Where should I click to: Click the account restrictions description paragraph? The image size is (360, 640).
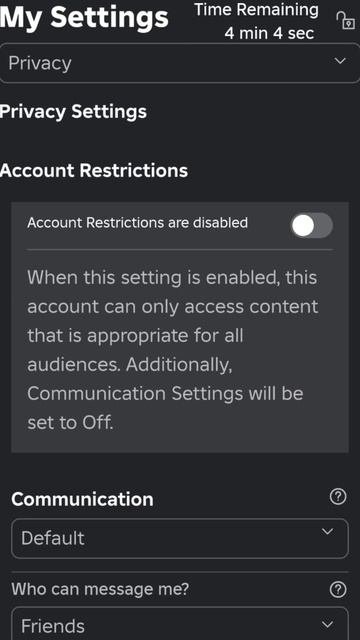coord(173,350)
